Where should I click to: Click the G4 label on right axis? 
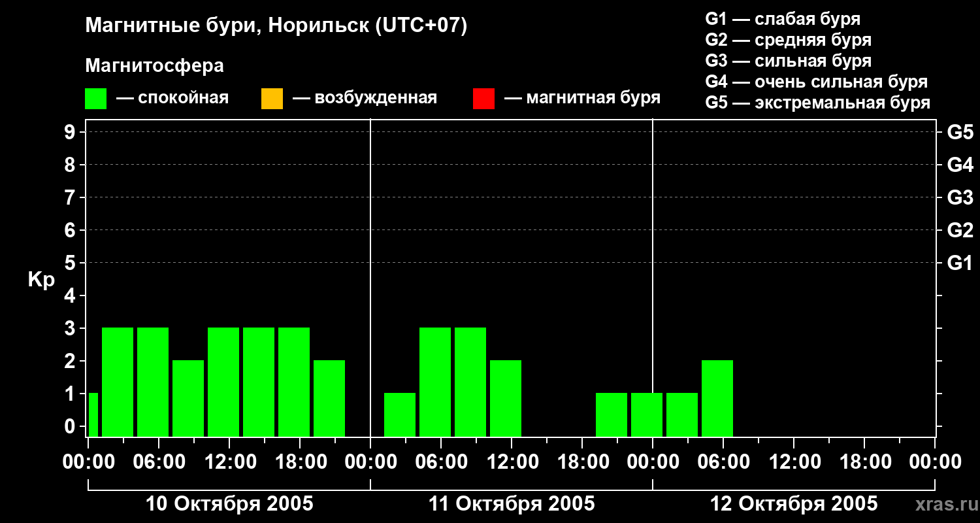(x=960, y=165)
